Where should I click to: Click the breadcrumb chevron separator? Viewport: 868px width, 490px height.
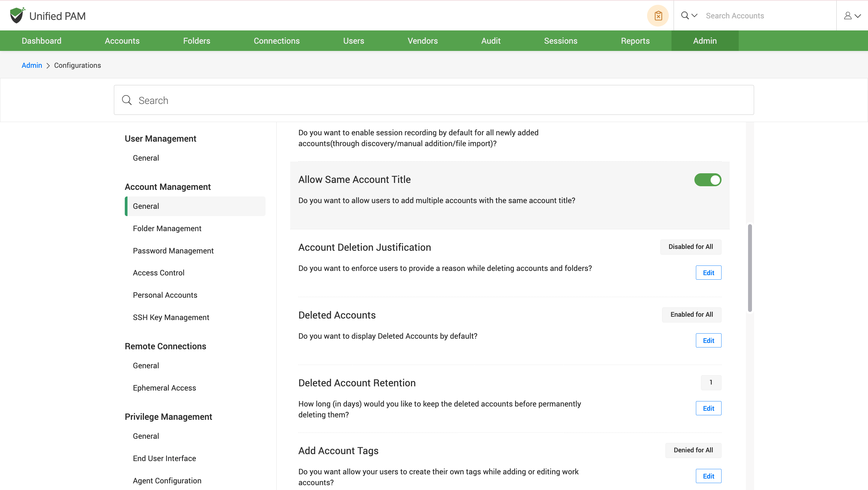(x=48, y=66)
